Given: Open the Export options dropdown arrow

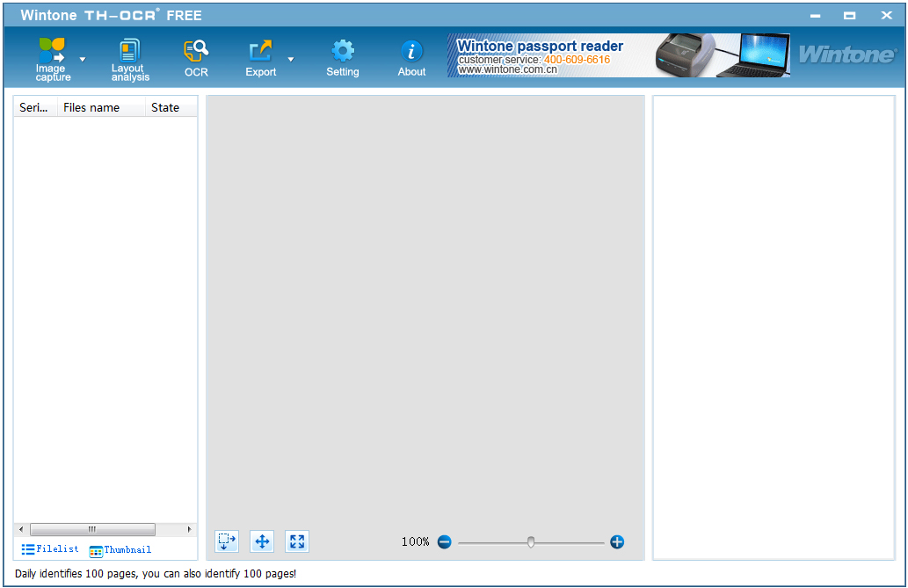Looking at the screenshot, I should (x=290, y=60).
